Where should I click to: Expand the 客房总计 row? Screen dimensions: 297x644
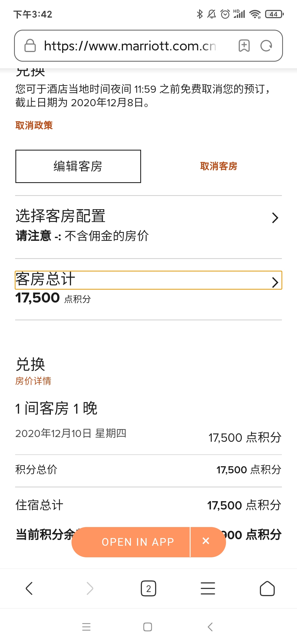(x=148, y=280)
